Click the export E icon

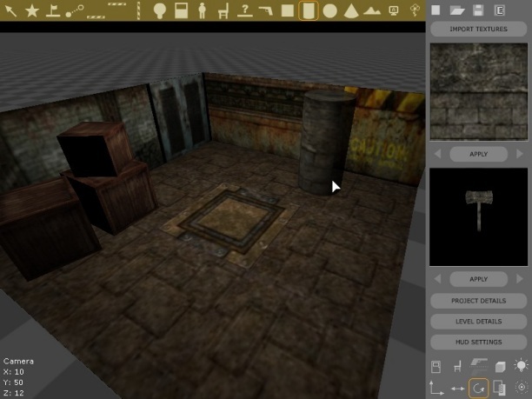click(x=500, y=10)
